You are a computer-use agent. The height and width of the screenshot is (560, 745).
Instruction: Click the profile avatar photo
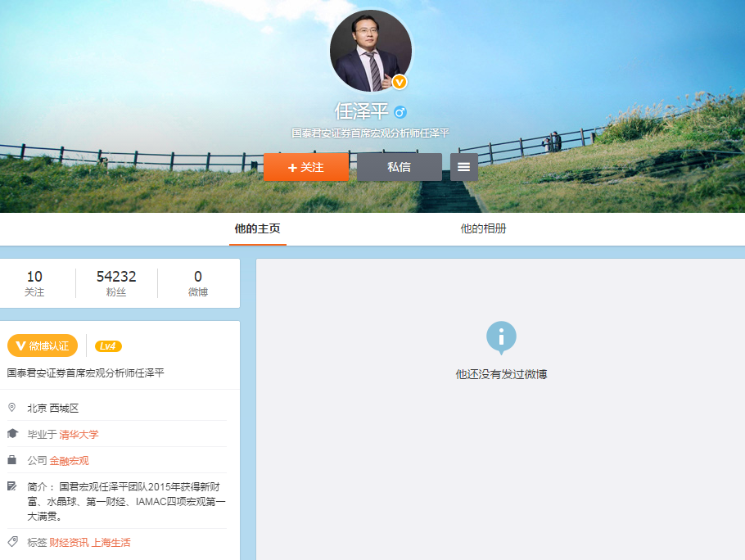pyautogui.click(x=371, y=50)
